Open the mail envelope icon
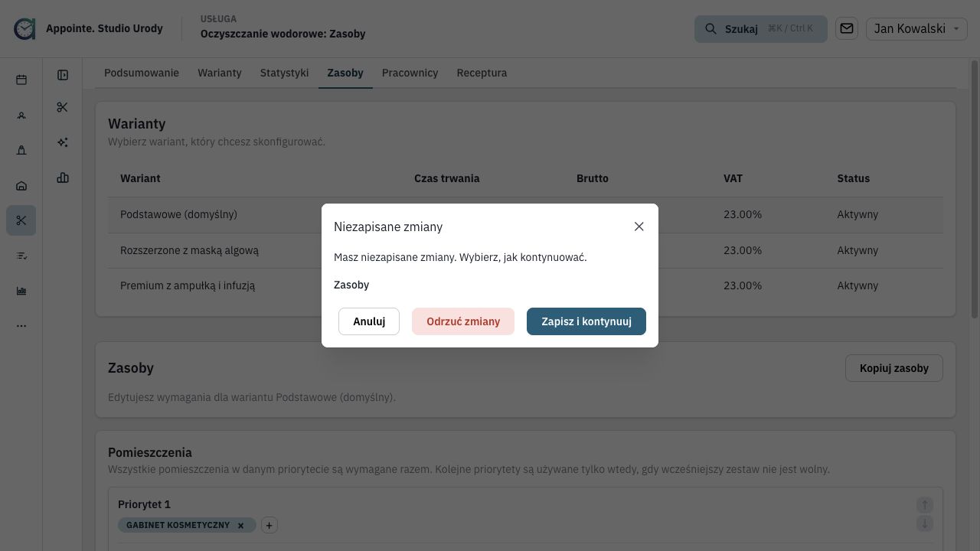980x551 pixels. pos(847,28)
